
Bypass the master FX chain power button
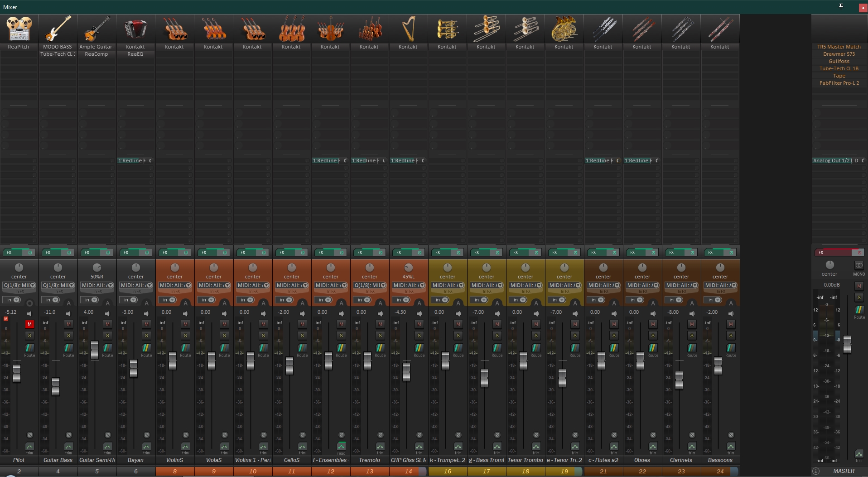pos(858,252)
